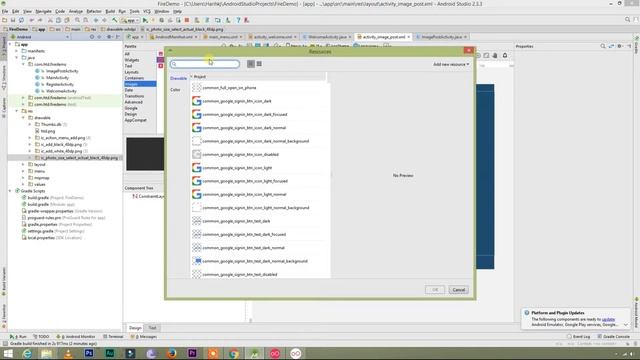Click the Save All toolbar icon
The height and width of the screenshot is (360, 640).
tap(13, 20)
